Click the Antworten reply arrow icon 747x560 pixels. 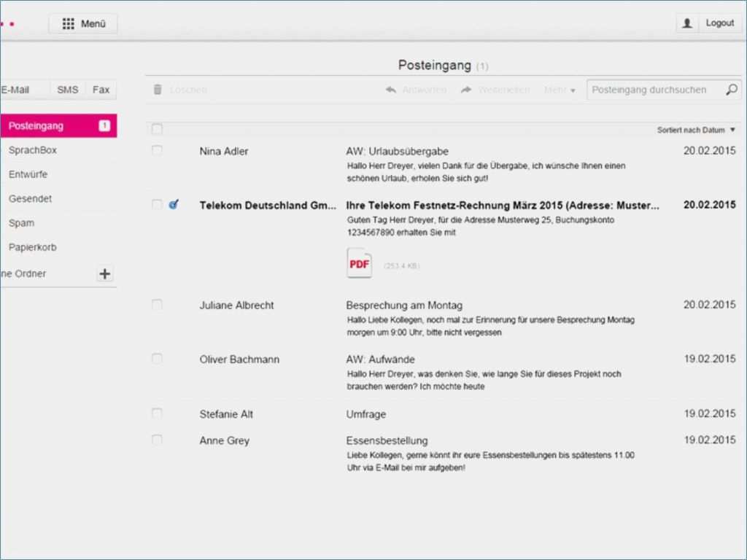pos(391,90)
